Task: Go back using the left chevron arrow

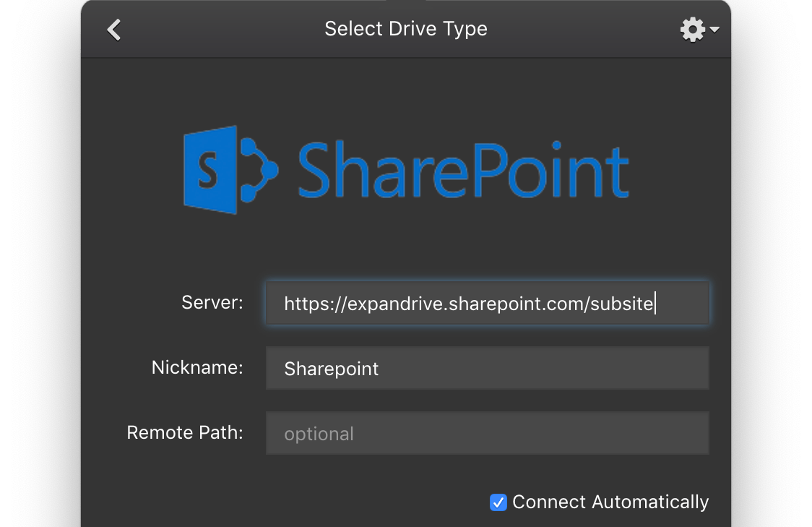Action: [114, 30]
